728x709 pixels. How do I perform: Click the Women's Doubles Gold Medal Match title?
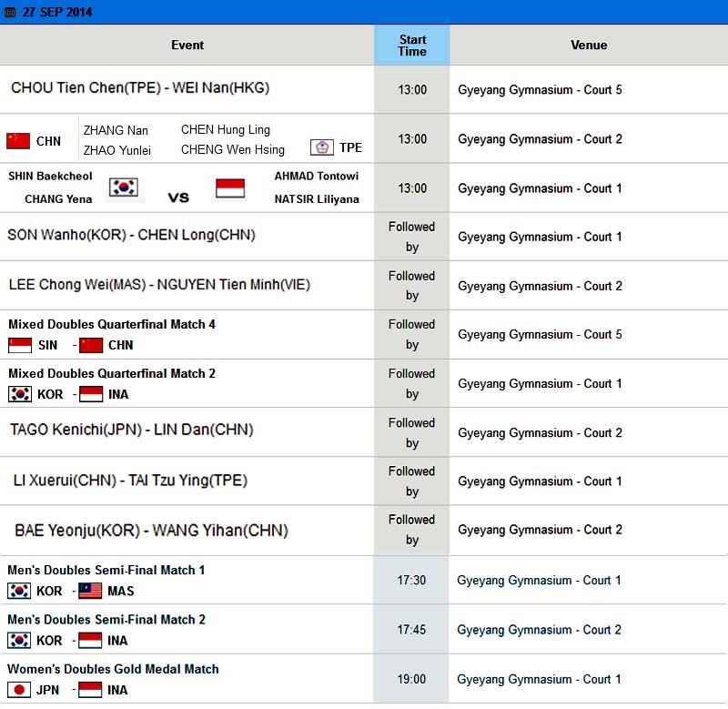coord(113,669)
